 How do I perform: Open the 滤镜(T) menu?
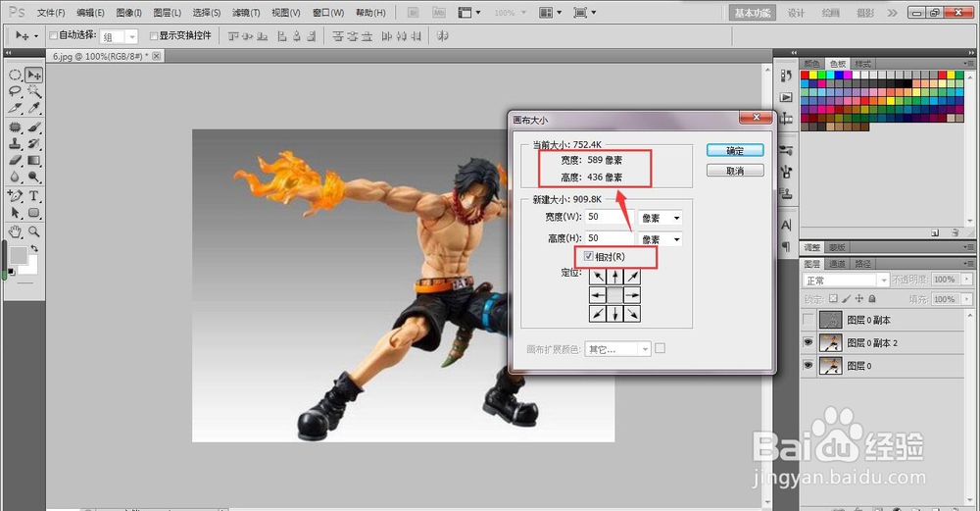click(x=246, y=13)
